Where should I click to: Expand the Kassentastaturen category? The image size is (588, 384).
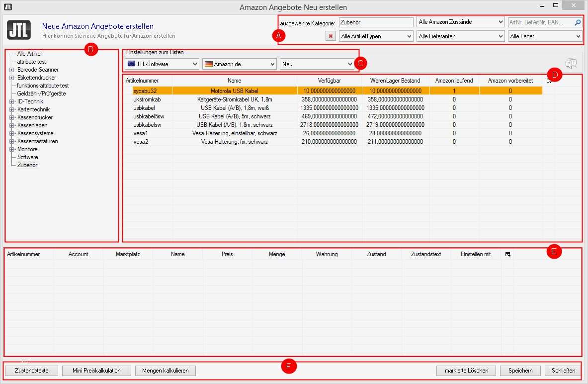[x=11, y=142]
